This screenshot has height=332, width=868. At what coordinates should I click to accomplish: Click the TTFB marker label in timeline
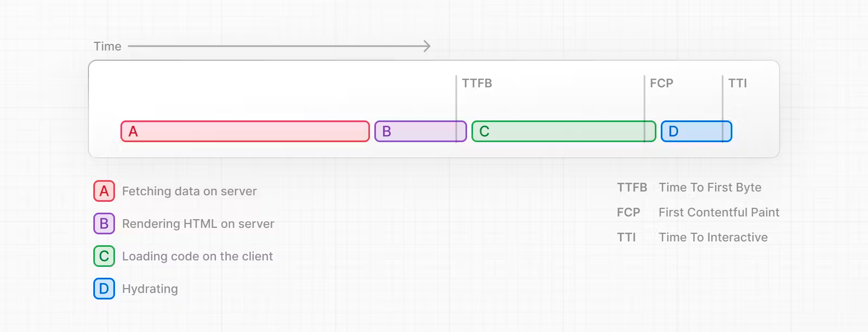(x=477, y=83)
